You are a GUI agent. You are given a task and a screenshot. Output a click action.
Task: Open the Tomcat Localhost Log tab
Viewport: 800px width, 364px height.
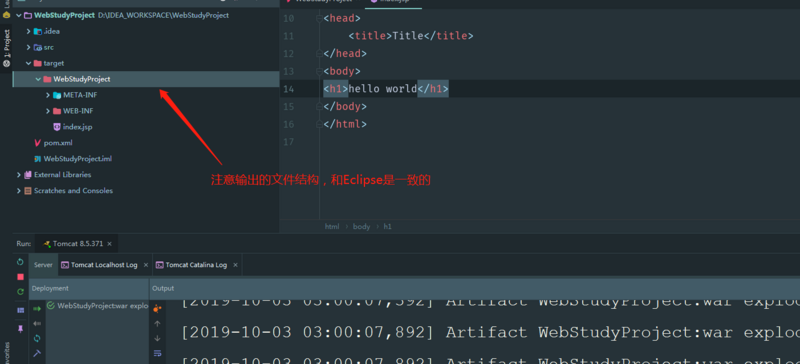(104, 265)
